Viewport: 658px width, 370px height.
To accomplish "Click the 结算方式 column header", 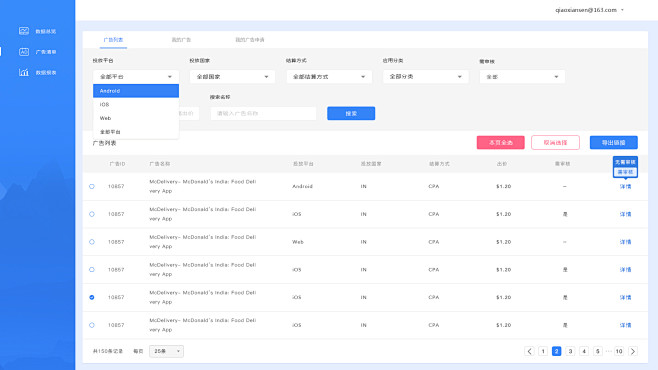I will 439,164.
